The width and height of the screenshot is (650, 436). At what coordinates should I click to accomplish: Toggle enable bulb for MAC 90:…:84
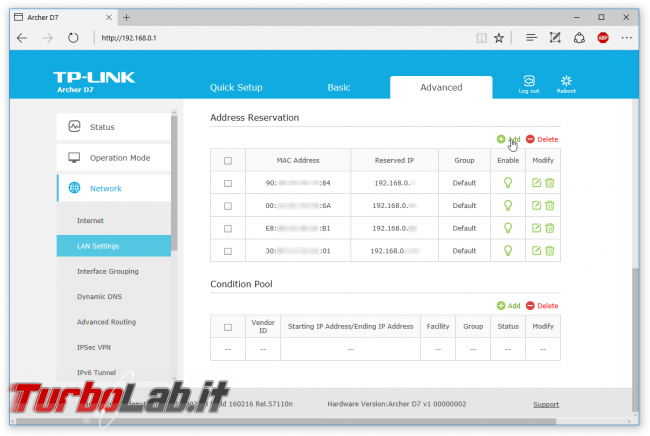[508, 183]
